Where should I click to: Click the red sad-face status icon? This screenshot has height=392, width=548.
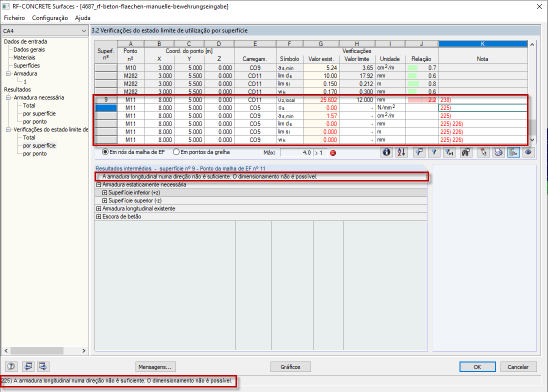coord(333,152)
